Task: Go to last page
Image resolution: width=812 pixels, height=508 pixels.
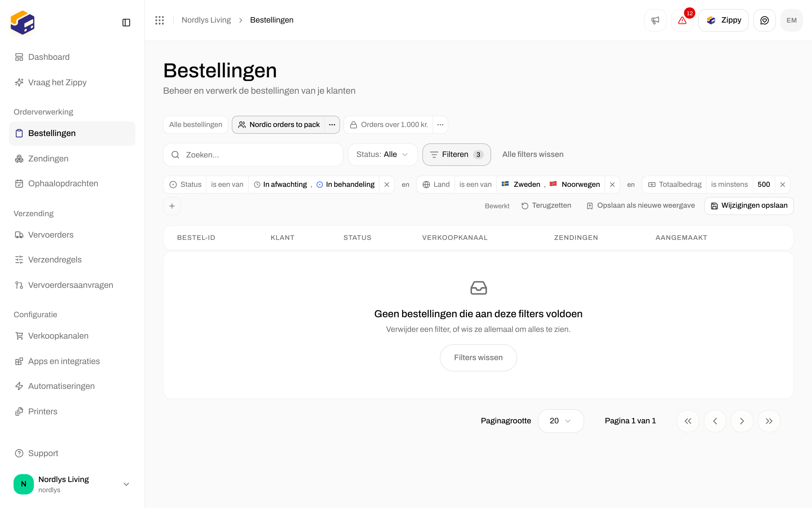Action: [769, 421]
